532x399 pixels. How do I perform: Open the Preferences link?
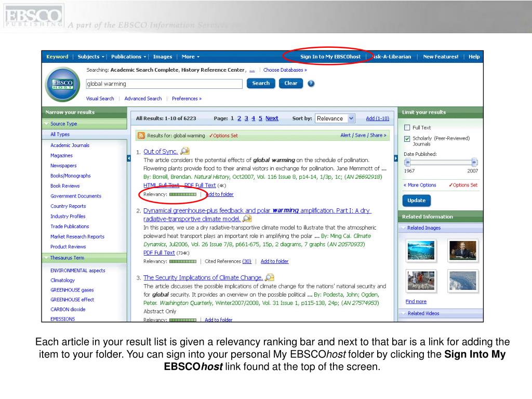click(x=187, y=98)
